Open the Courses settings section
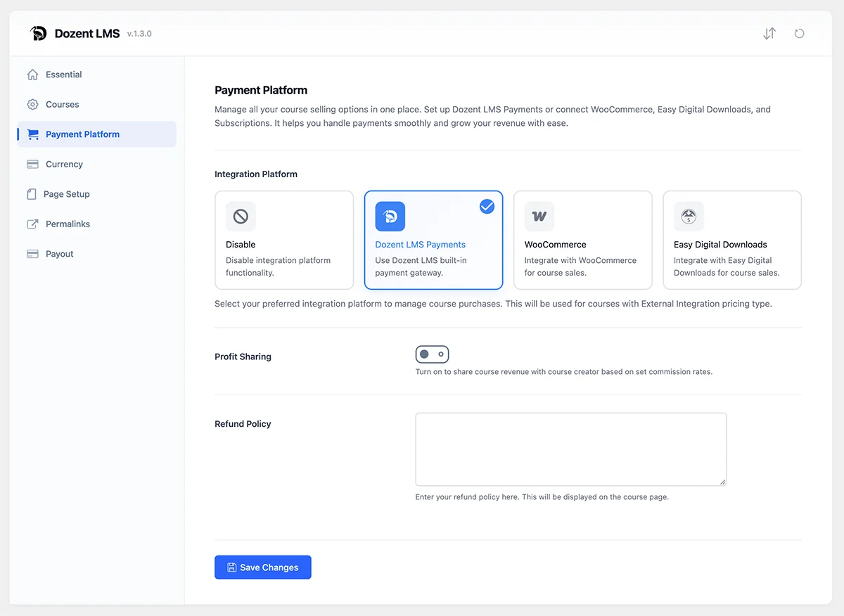Screen dimensions: 844x616 [97, 104]
